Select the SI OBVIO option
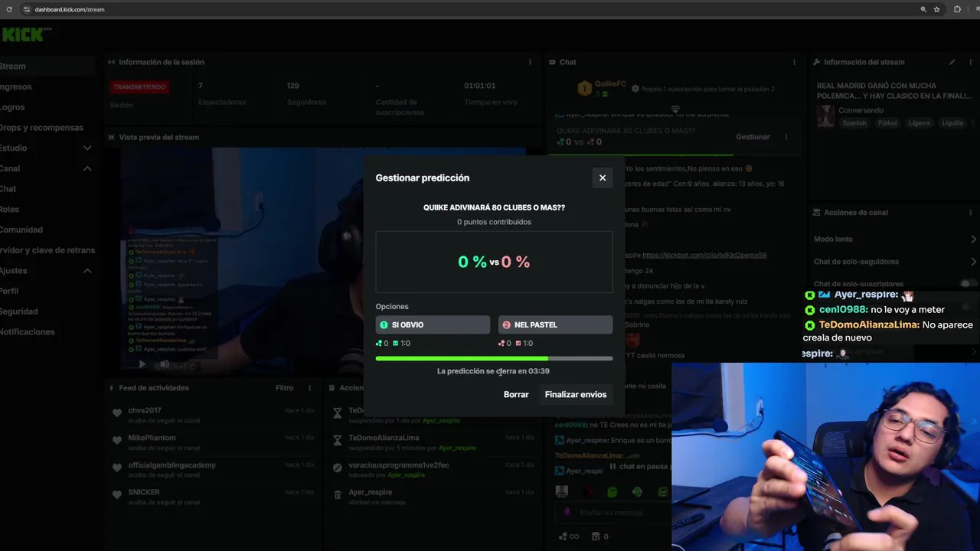 click(433, 324)
